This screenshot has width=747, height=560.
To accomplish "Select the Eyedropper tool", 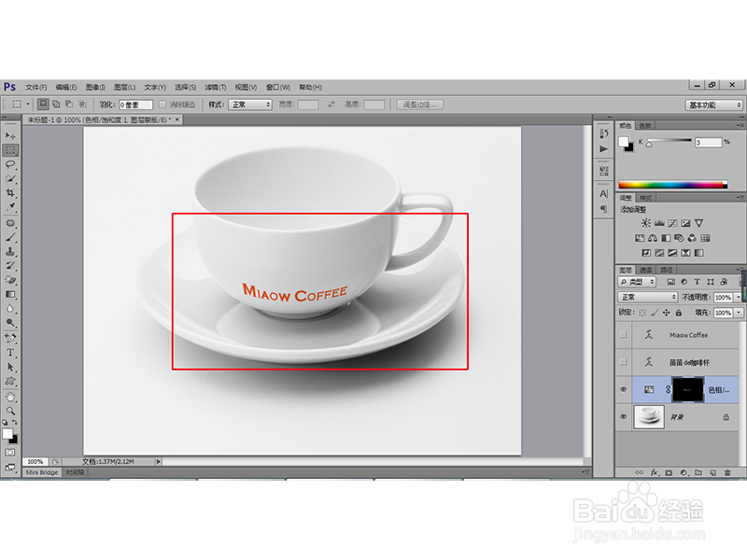I will coord(10,207).
